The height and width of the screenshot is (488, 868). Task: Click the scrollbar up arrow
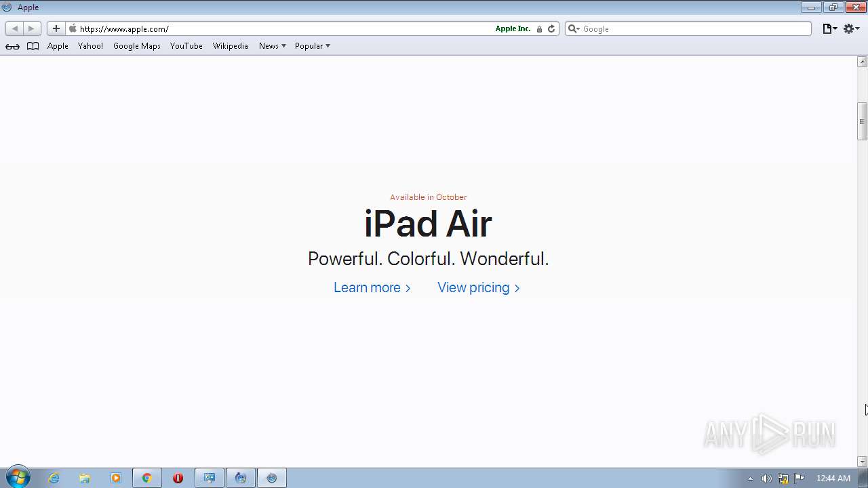pos(862,62)
